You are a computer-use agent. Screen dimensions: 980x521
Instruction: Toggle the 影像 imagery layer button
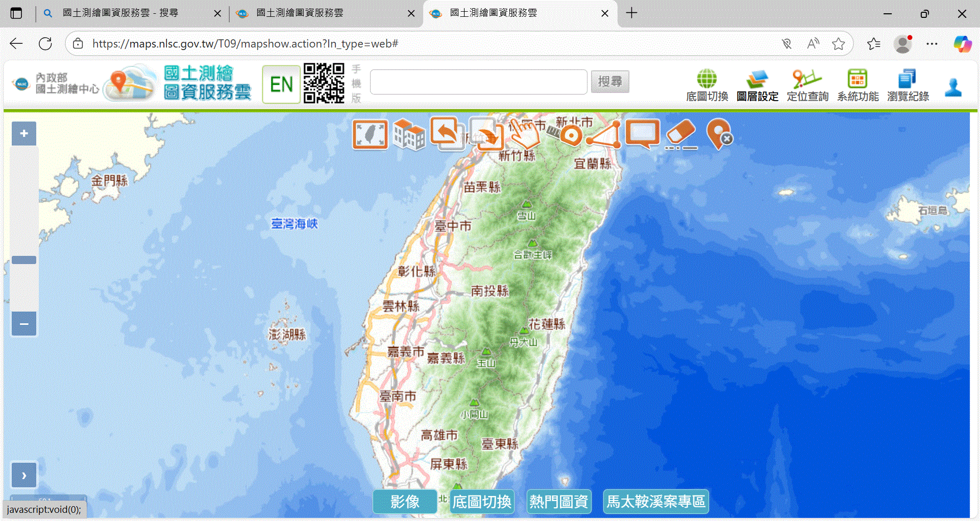[405, 502]
